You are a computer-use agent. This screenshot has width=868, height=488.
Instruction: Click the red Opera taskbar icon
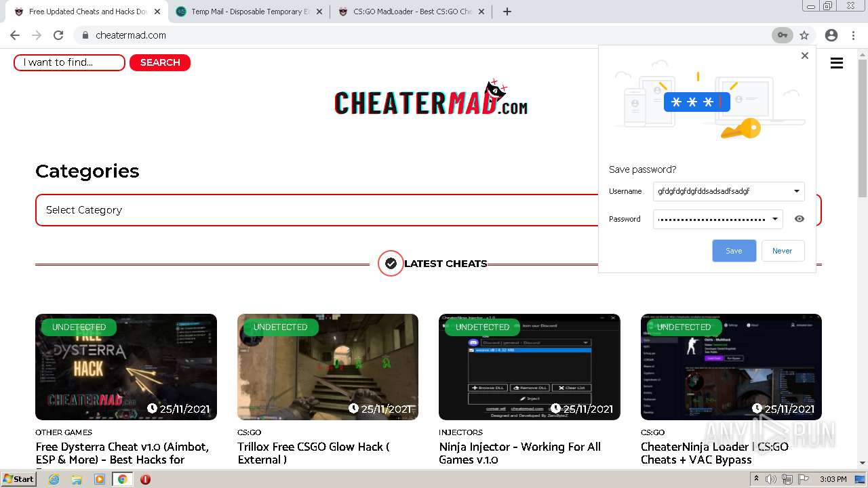[145, 479]
